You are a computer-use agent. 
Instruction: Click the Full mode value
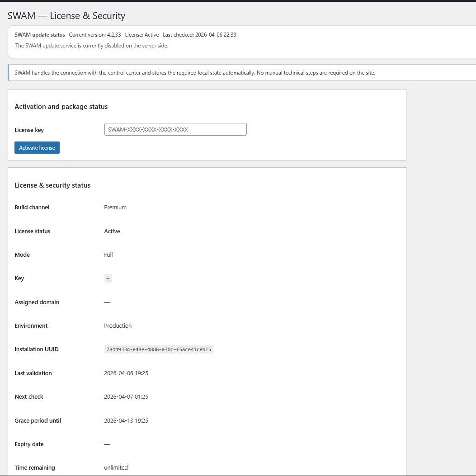108,255
